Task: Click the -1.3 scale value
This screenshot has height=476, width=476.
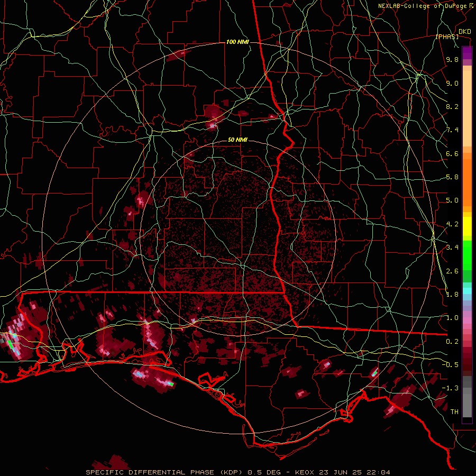Action: click(450, 389)
